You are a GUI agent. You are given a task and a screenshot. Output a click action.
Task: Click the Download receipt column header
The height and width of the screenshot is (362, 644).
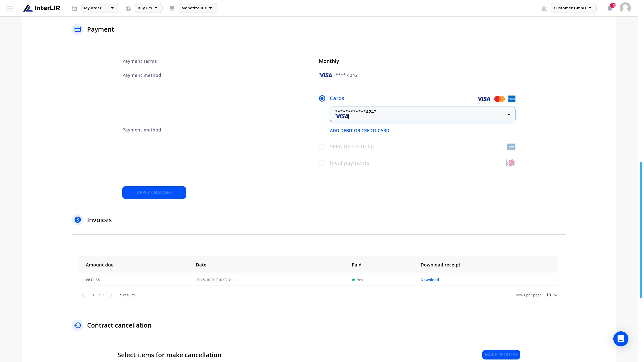[440, 265]
